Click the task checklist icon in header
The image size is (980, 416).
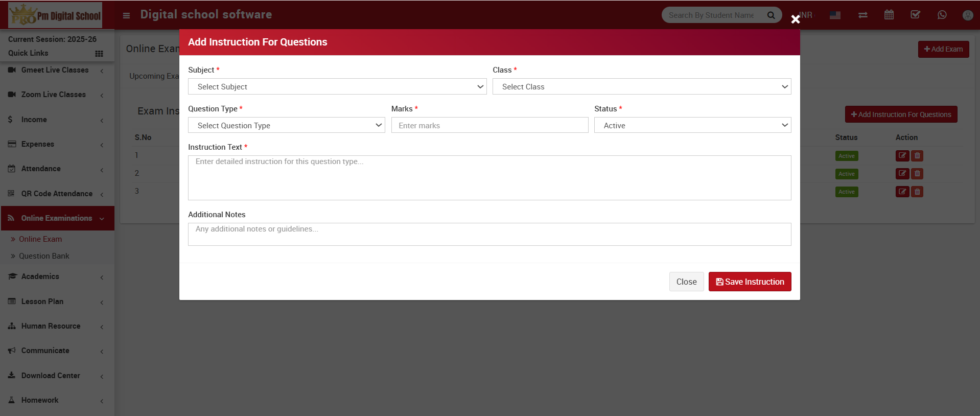915,15
